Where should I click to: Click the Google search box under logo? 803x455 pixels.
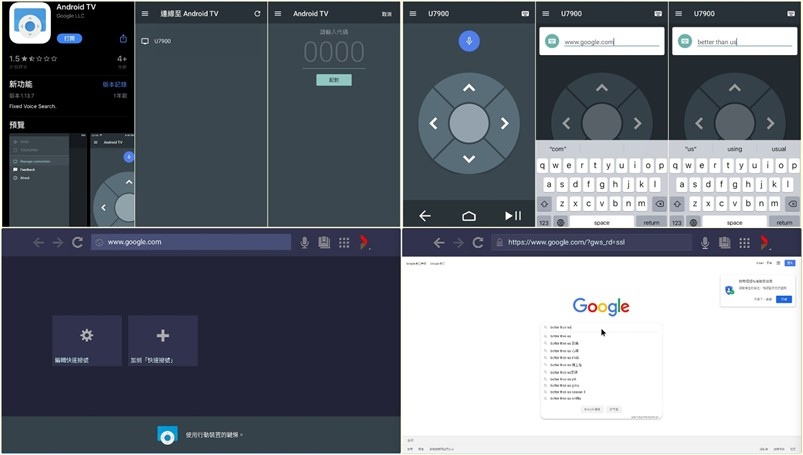point(601,327)
